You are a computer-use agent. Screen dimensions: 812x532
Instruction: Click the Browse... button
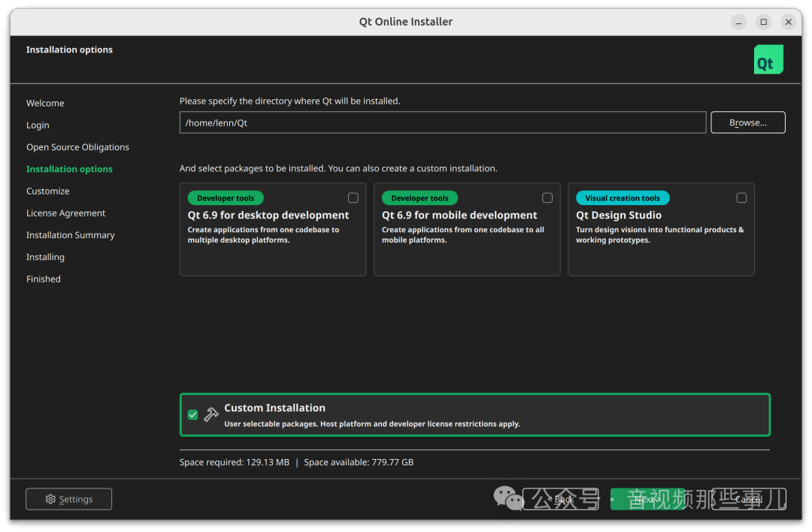coord(748,122)
